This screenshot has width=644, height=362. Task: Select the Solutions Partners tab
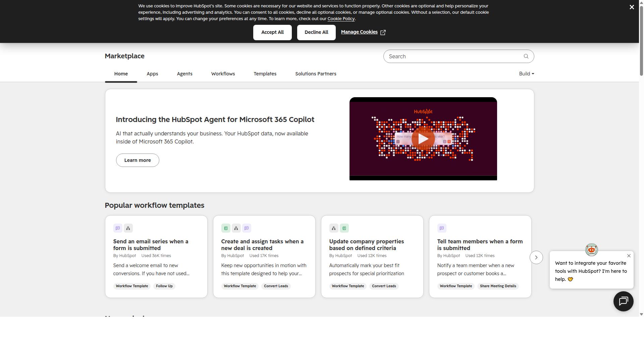[x=316, y=74]
